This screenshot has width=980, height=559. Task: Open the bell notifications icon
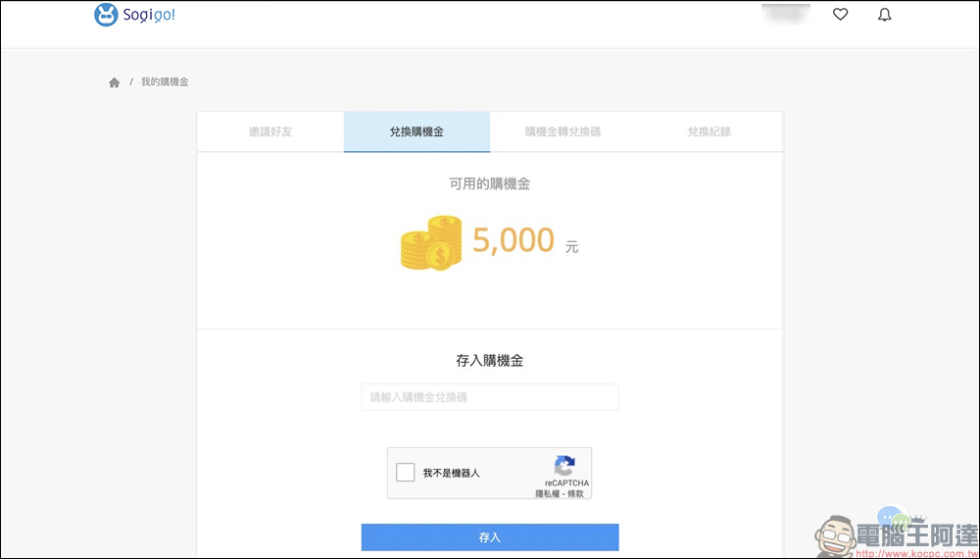tap(884, 15)
